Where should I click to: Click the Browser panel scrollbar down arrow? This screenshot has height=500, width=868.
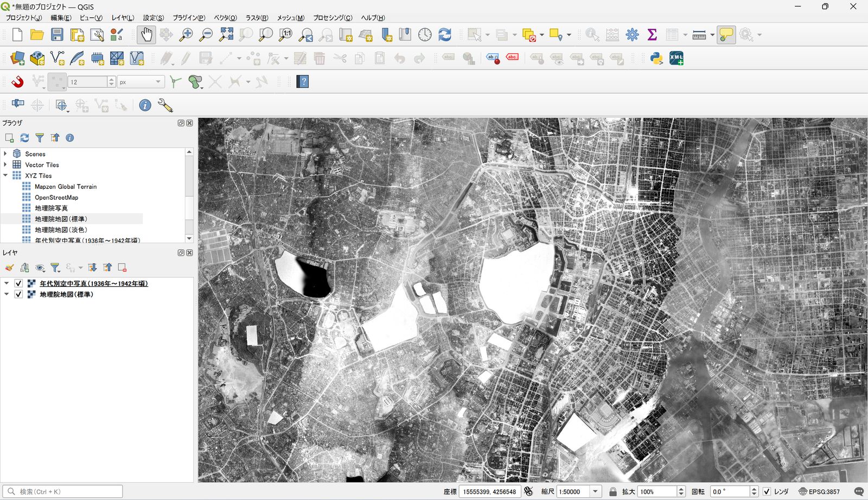coord(189,238)
